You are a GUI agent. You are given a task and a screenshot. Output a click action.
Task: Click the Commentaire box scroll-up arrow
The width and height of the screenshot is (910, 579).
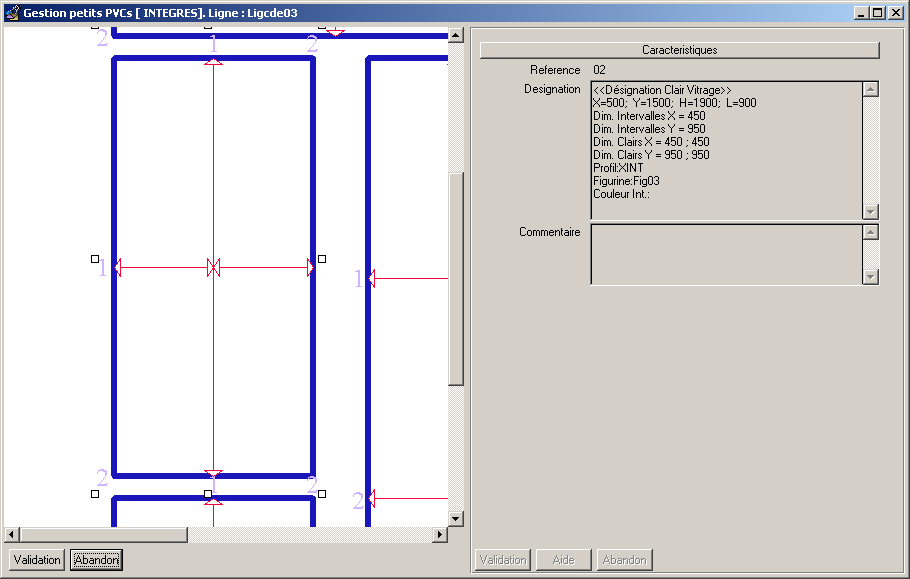[870, 232]
